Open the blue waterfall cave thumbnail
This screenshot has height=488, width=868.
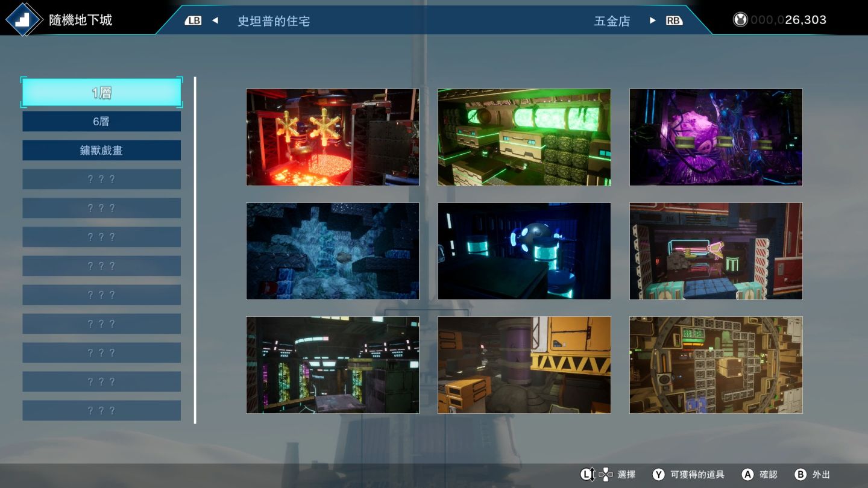(x=332, y=251)
